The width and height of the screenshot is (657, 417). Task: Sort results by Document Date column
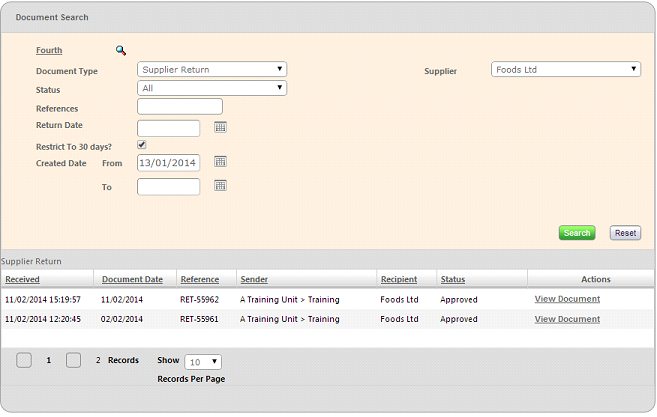pos(132,279)
